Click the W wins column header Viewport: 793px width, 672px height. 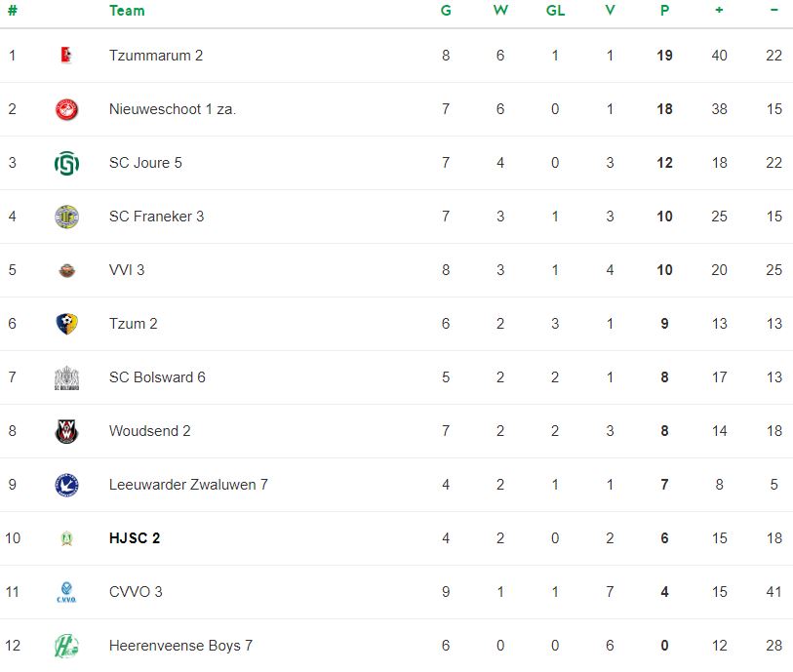click(x=500, y=11)
